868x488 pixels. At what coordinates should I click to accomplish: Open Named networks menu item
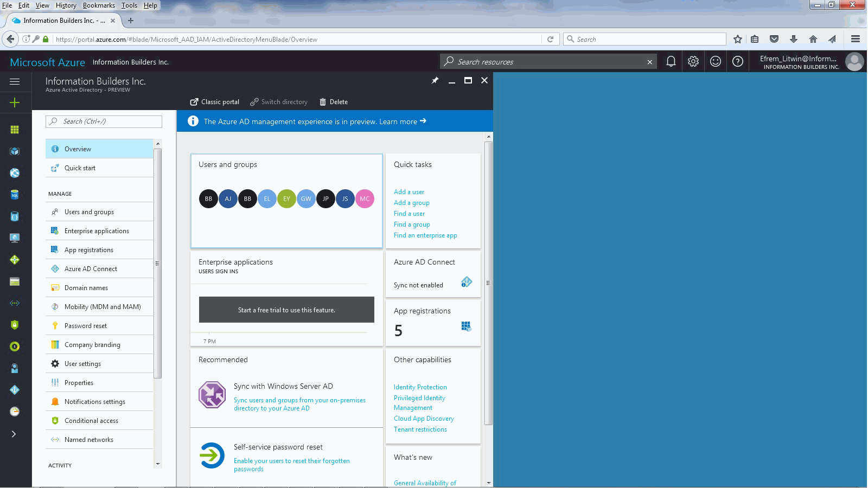point(99,439)
